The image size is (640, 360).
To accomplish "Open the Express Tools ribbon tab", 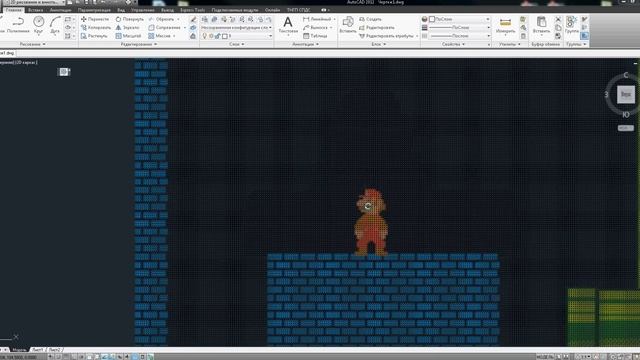I will [x=193, y=10].
